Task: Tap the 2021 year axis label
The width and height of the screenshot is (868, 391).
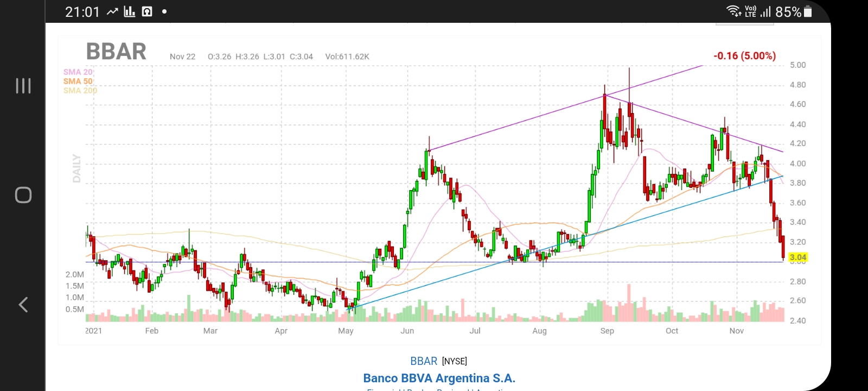Action: point(93,331)
